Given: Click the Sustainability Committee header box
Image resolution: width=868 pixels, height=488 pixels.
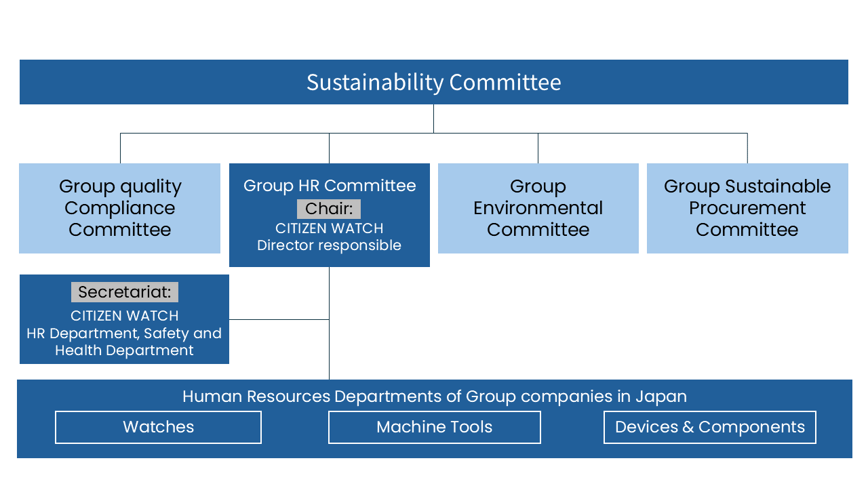Looking at the screenshot, I should tap(434, 82).
